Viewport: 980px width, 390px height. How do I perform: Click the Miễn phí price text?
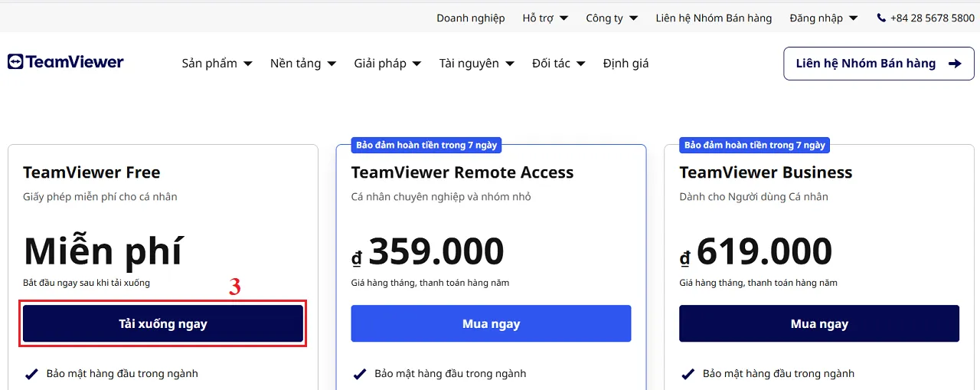(x=103, y=251)
